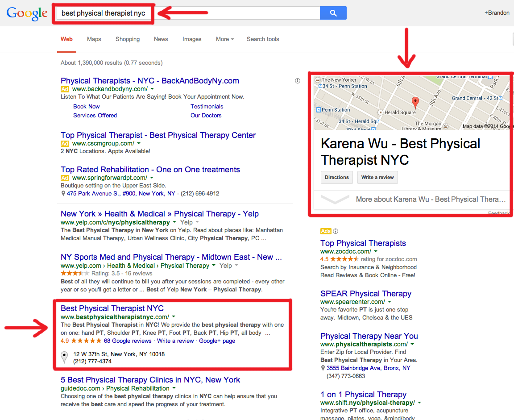The height and width of the screenshot is (420, 514).
Task: Click the red map pin on the map
Action: 415,102
